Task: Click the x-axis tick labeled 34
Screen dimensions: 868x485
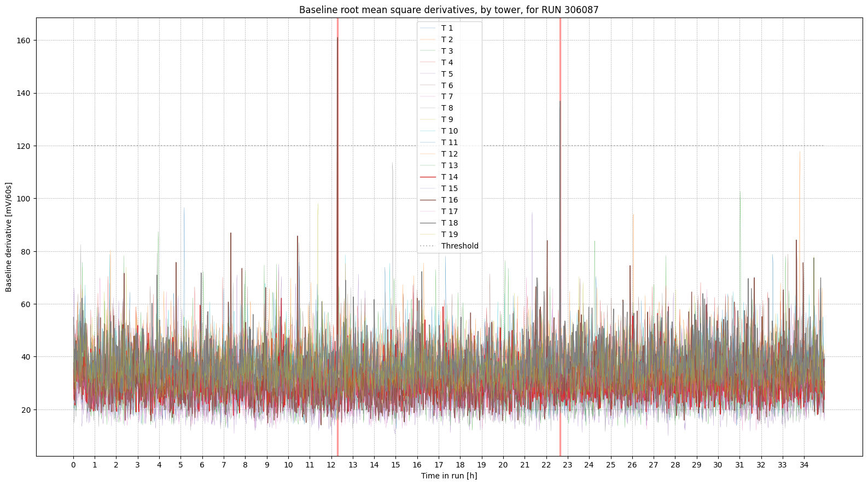Action: click(x=804, y=465)
